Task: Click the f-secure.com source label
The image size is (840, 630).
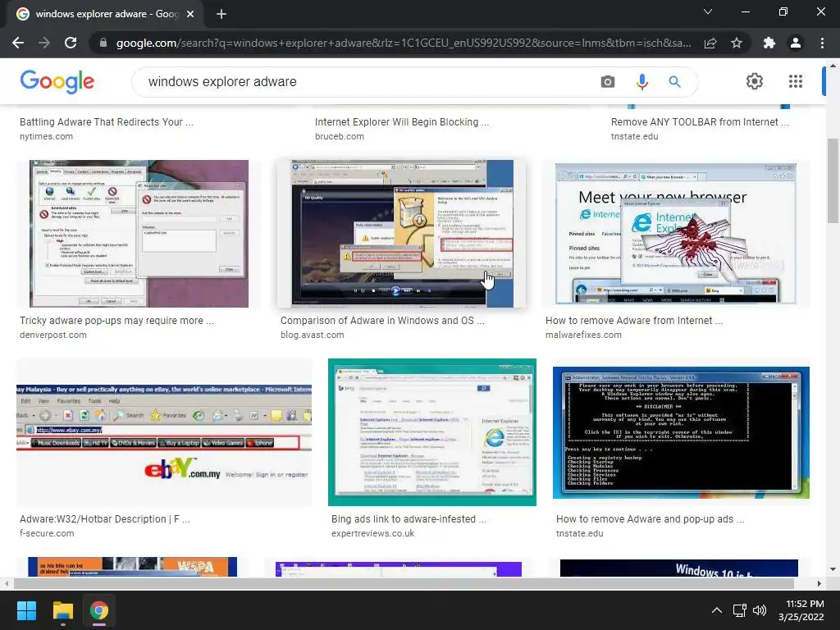Action: point(47,533)
